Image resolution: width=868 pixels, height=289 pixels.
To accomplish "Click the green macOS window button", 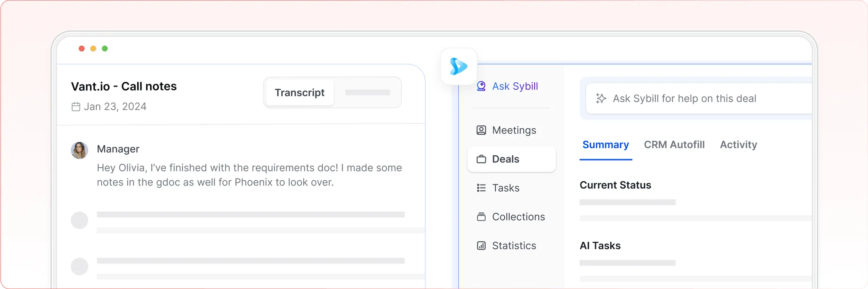I will 105,49.
